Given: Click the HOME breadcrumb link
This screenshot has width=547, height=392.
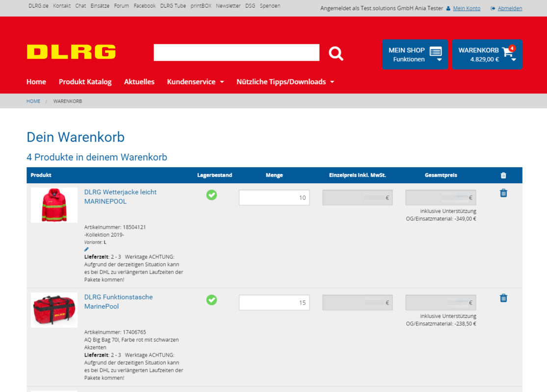Looking at the screenshot, I should point(33,101).
